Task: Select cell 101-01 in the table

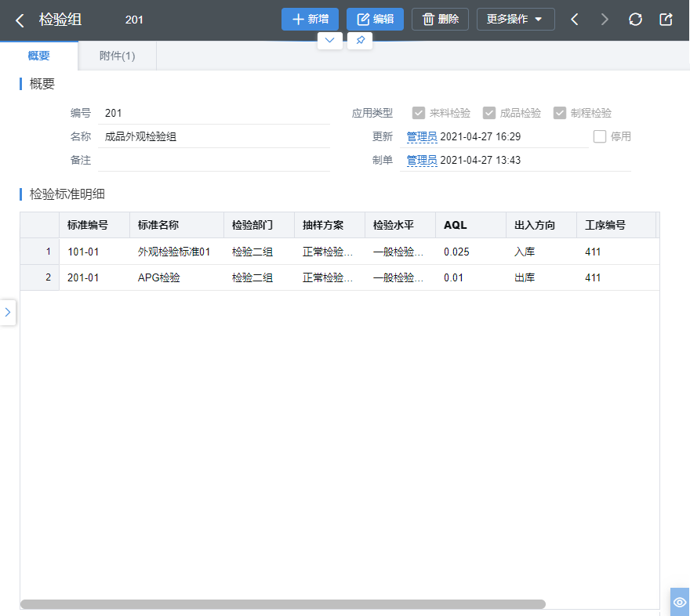Action: (x=95, y=252)
